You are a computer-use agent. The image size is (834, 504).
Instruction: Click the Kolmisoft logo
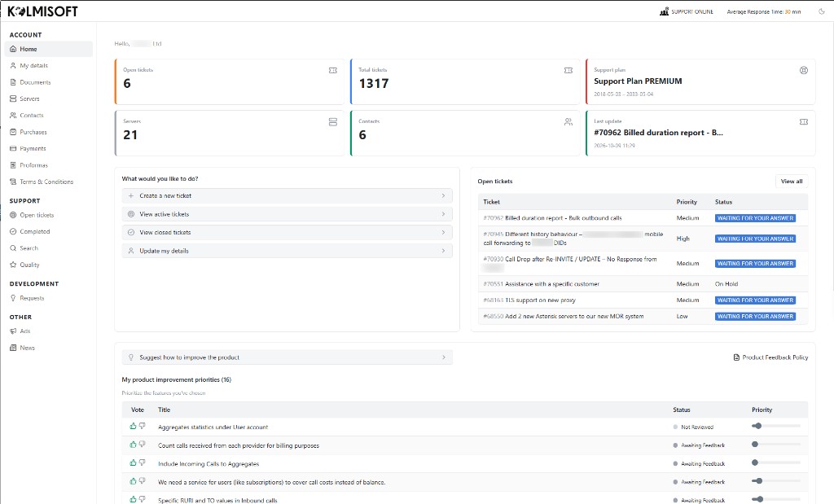[x=42, y=11]
